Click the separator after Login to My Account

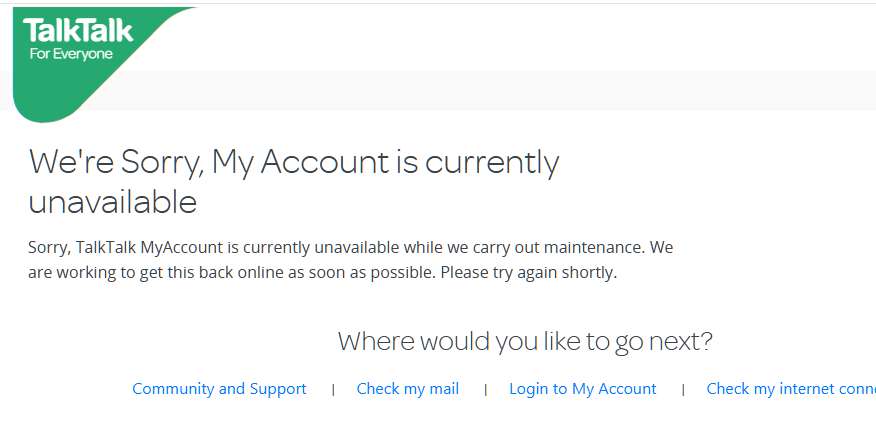point(682,390)
